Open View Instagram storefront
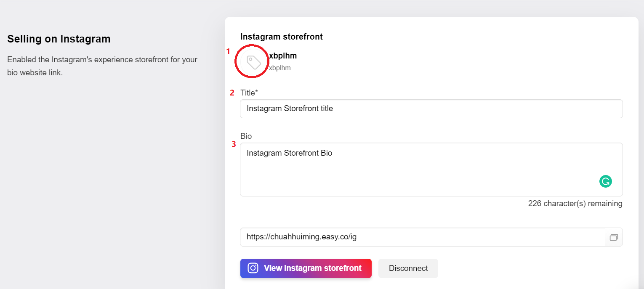The height and width of the screenshot is (289, 644). click(306, 268)
